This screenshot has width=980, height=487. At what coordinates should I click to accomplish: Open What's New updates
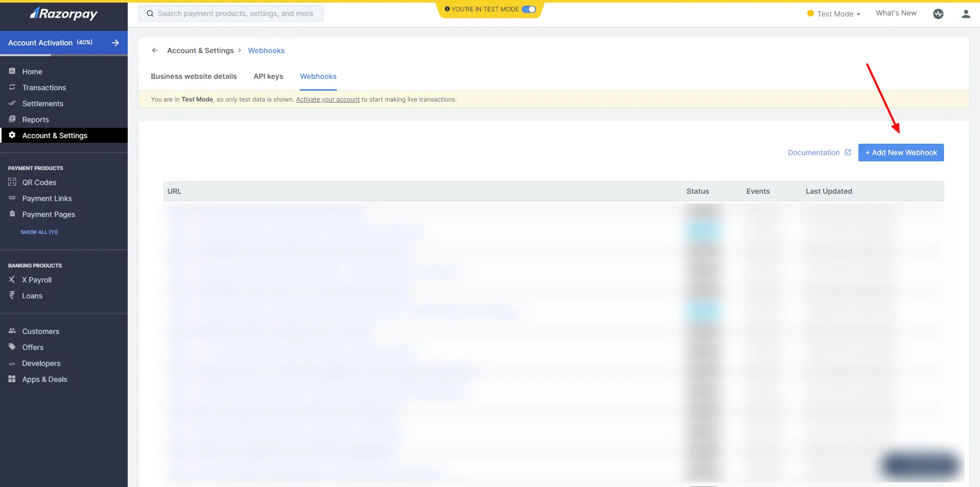click(x=896, y=13)
